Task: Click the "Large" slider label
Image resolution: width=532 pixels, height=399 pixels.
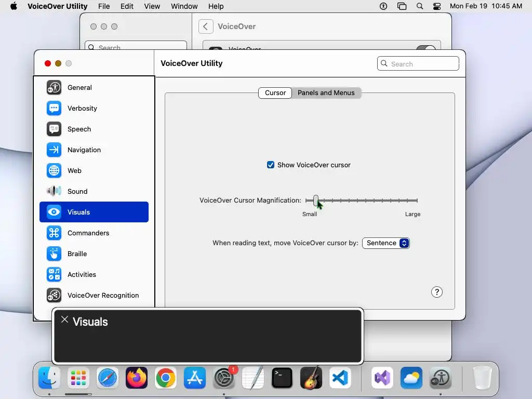Action: point(413,214)
